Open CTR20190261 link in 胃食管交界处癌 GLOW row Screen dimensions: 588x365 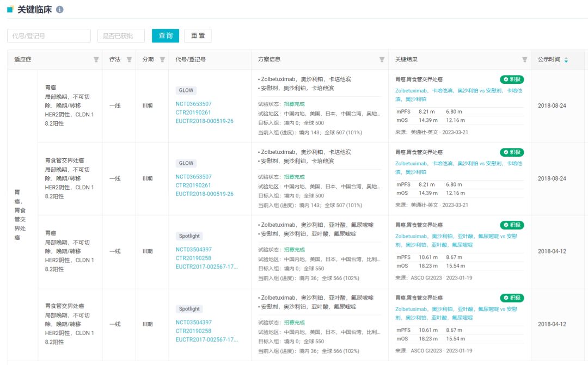point(193,185)
